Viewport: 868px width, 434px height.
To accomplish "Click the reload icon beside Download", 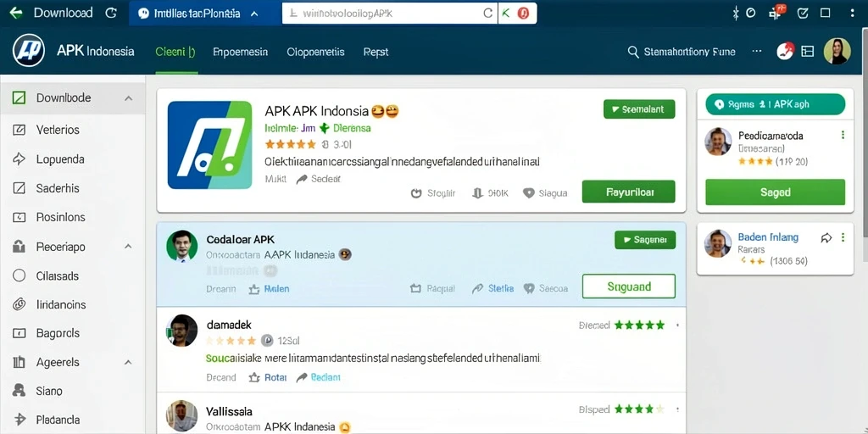I will point(111,14).
